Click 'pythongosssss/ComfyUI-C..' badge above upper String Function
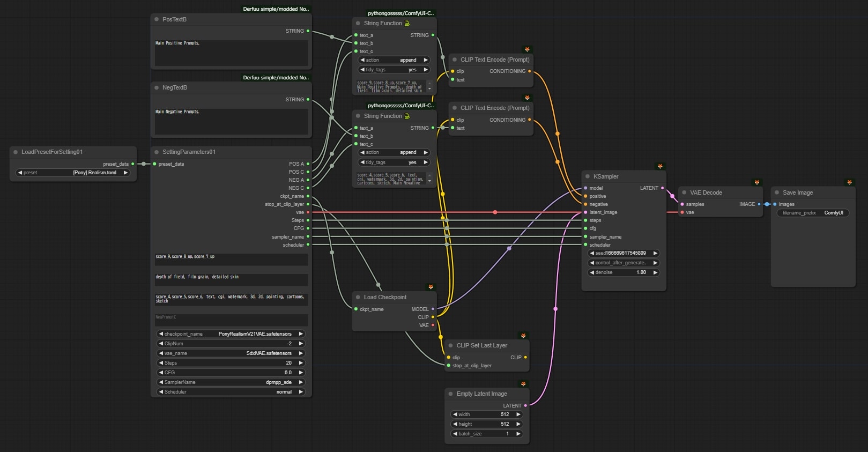Screen dimensions: 868x452 point(401,13)
